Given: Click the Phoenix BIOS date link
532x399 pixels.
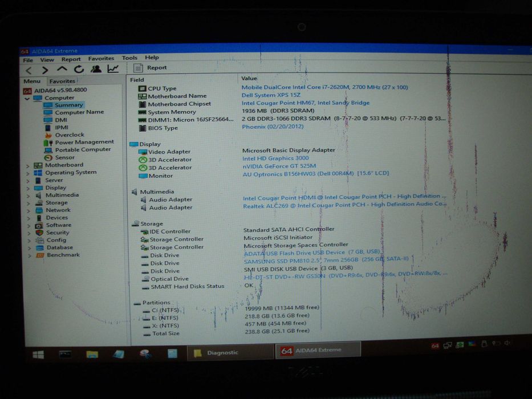Looking at the screenshot, I should 273,127.
